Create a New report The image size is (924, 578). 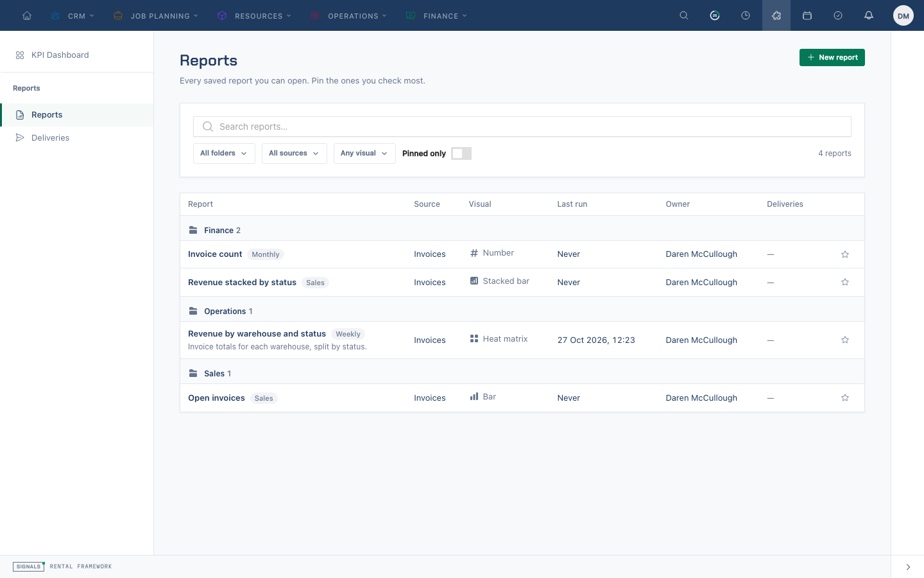pos(832,57)
